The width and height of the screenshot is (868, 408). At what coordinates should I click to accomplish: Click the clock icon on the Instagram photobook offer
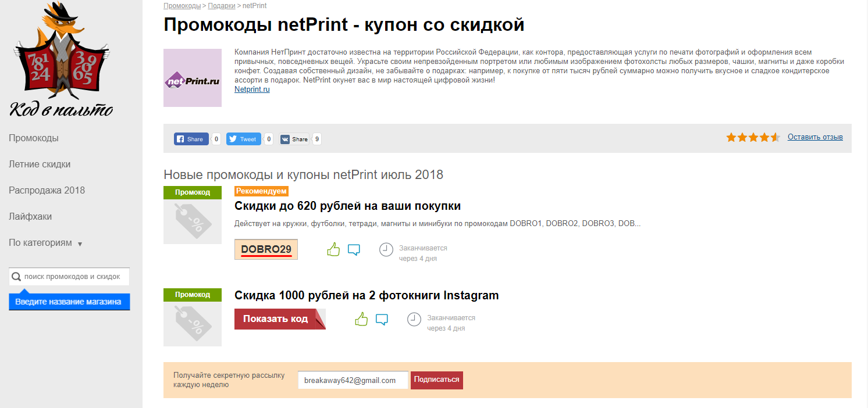pos(414,319)
